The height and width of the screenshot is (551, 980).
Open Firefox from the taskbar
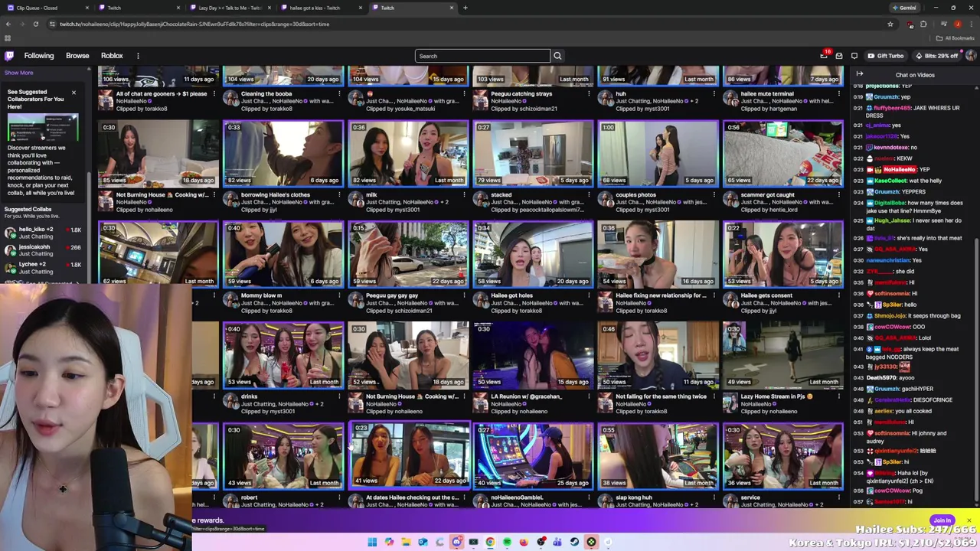pyautogui.click(x=524, y=543)
